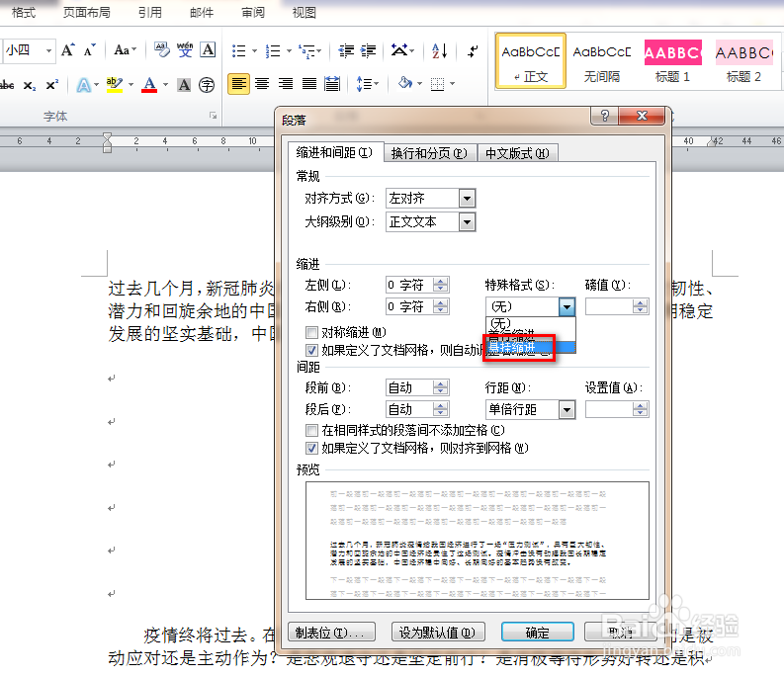Click the Borders icon
This screenshot has height=678, width=784.
click(438, 84)
